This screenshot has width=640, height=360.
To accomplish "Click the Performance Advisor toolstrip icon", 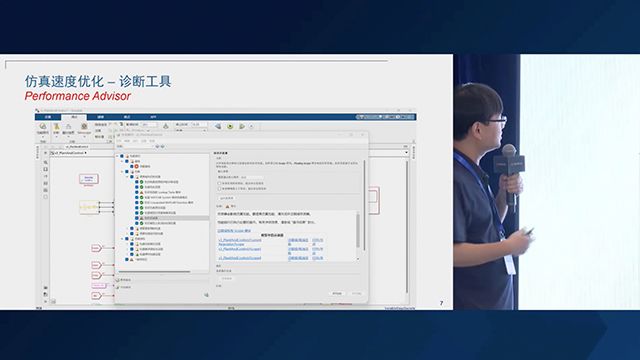I will (42, 127).
